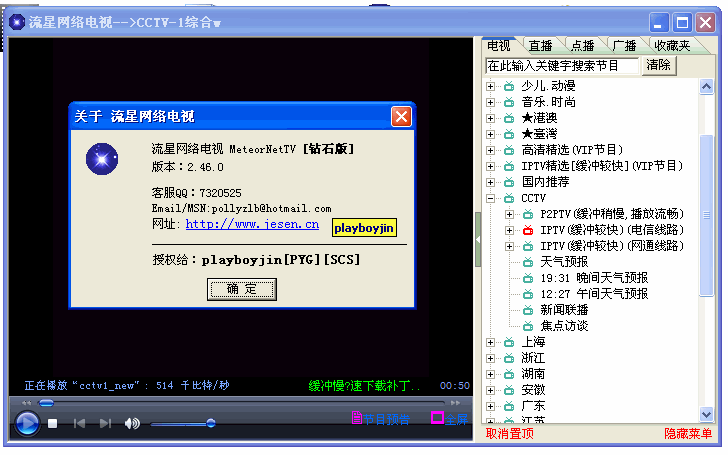Switch to the 直播 tab

click(x=540, y=46)
